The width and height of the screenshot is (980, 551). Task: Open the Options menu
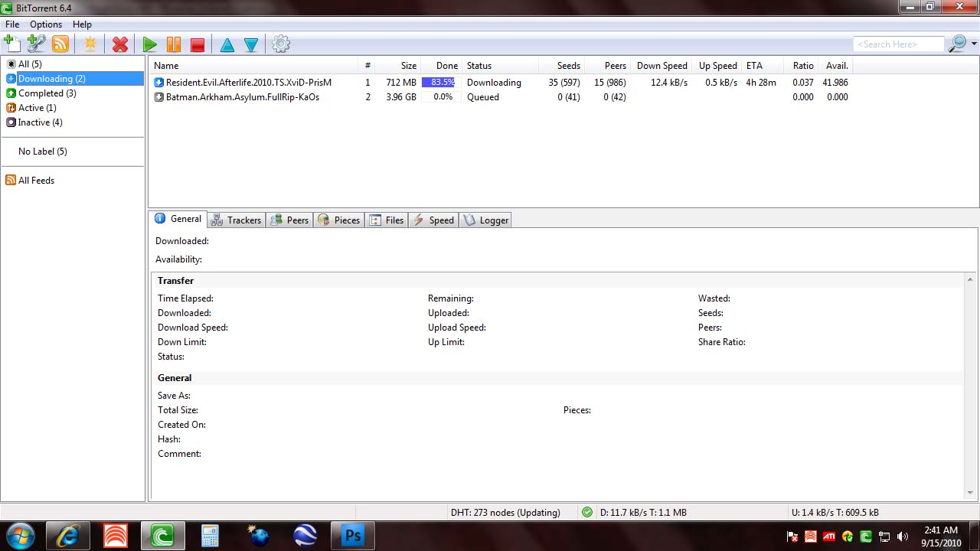pyautogui.click(x=46, y=24)
